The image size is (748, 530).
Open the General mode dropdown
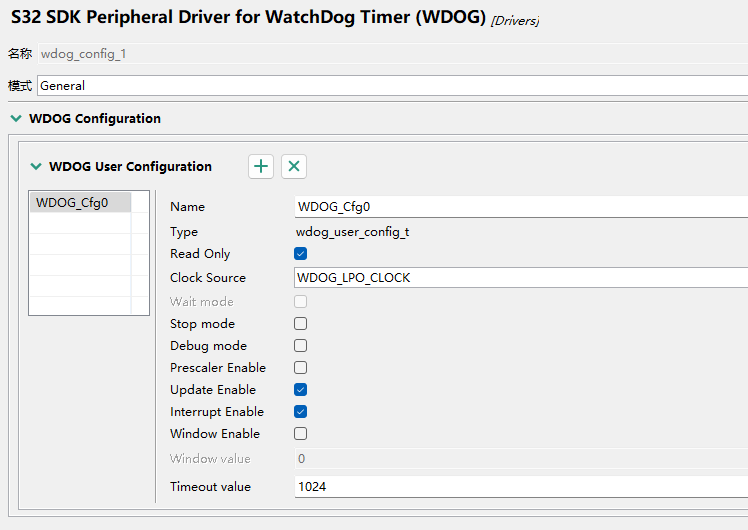point(392,86)
